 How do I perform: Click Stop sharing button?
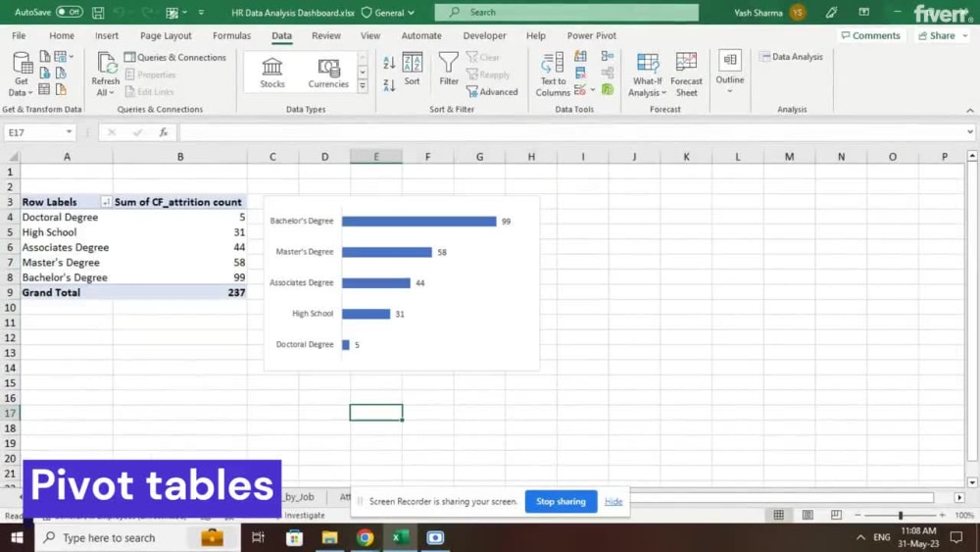pyautogui.click(x=561, y=501)
